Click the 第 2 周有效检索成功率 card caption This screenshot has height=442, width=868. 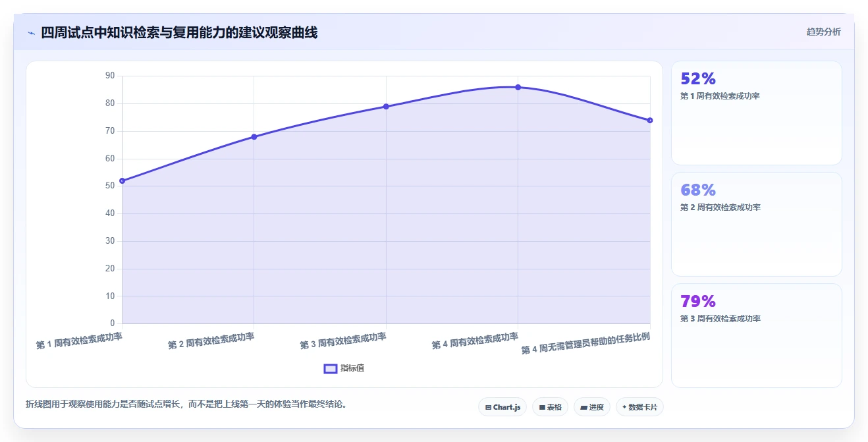[x=720, y=207]
